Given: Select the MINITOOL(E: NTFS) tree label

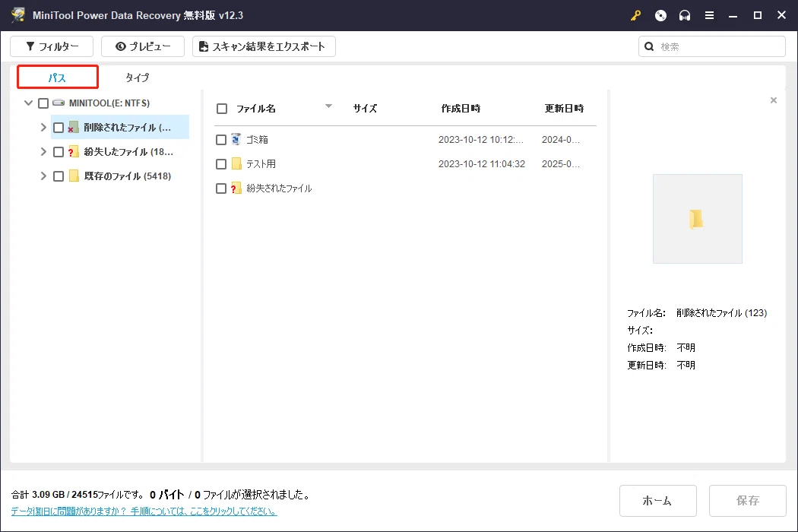Looking at the screenshot, I should [x=109, y=103].
